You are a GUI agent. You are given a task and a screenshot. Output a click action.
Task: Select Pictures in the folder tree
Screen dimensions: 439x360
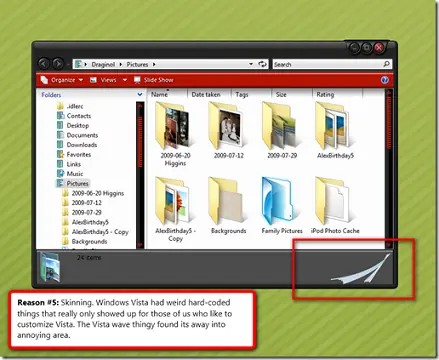[x=73, y=184]
